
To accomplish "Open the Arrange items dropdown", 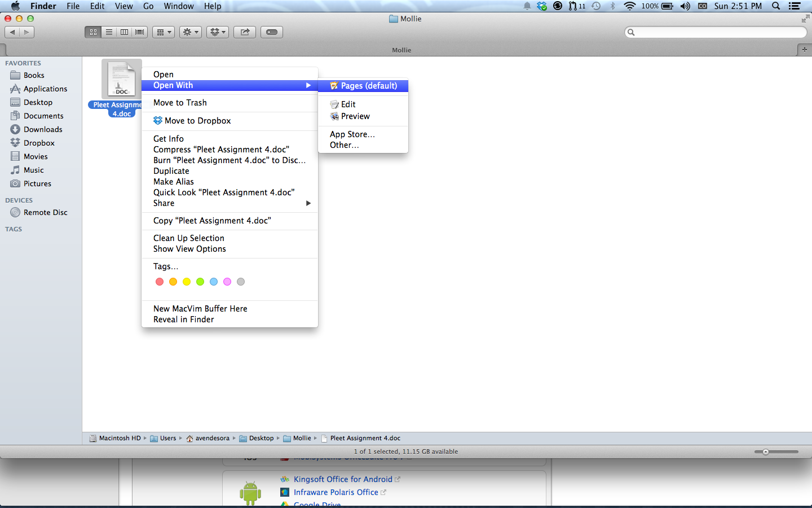I will pos(163,32).
